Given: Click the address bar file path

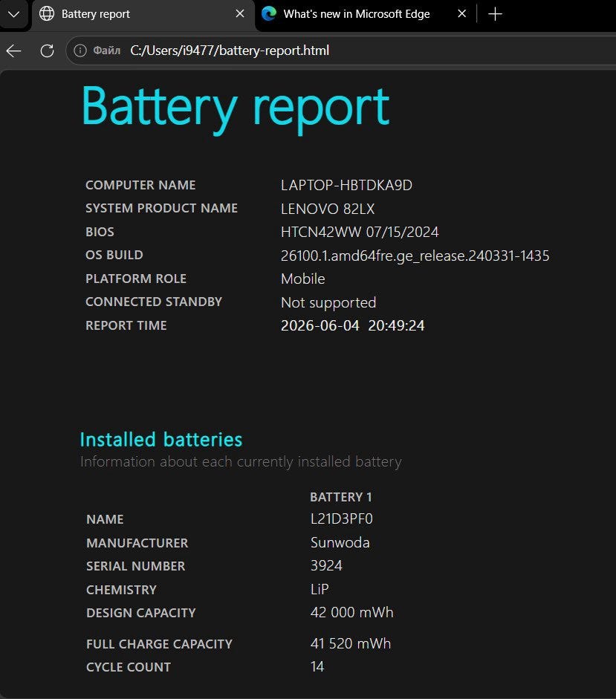Looking at the screenshot, I should (230, 51).
